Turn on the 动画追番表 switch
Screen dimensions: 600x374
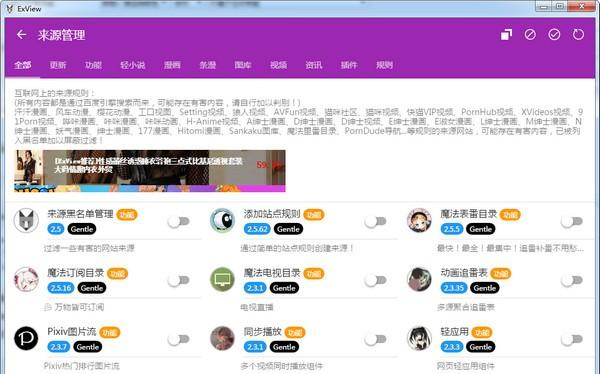click(572, 280)
